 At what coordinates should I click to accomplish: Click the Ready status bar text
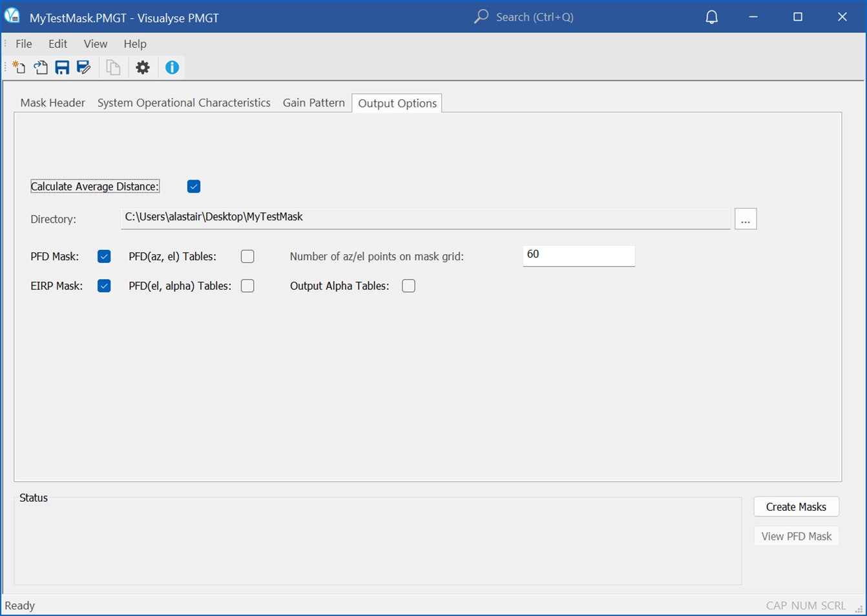[x=20, y=606]
